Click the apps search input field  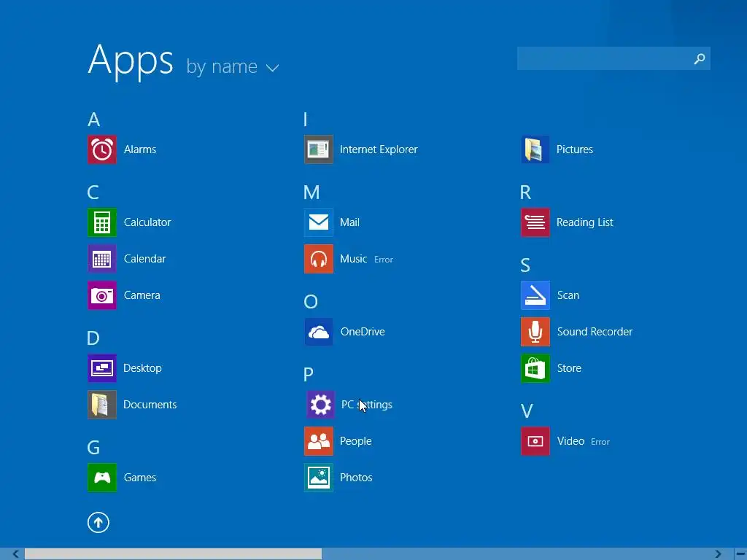[614, 58]
